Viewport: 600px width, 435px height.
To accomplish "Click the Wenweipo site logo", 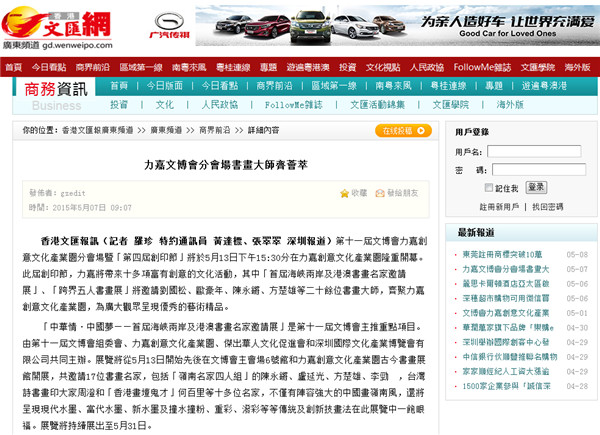I will [x=57, y=28].
